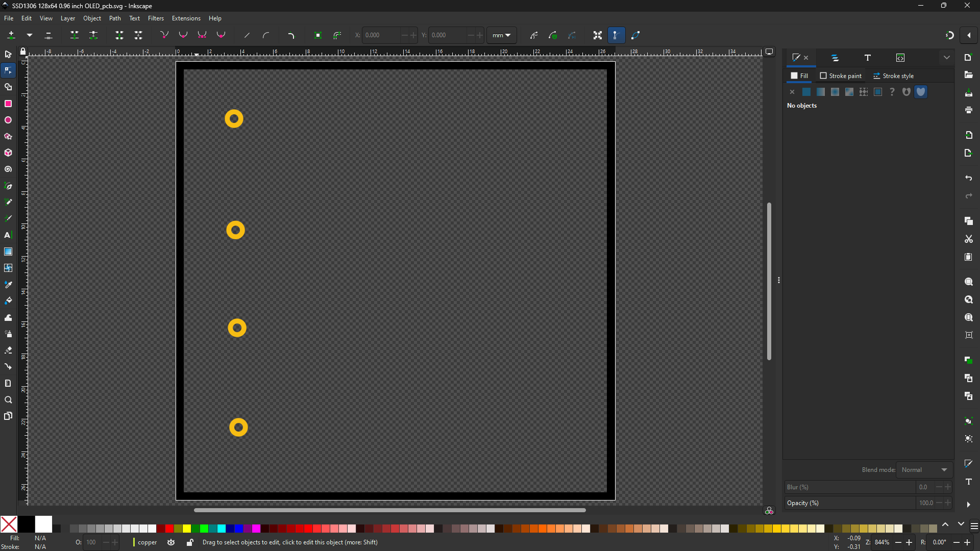Select the Node tool in toolbar
This screenshot has width=980, height=551.
[x=8, y=70]
